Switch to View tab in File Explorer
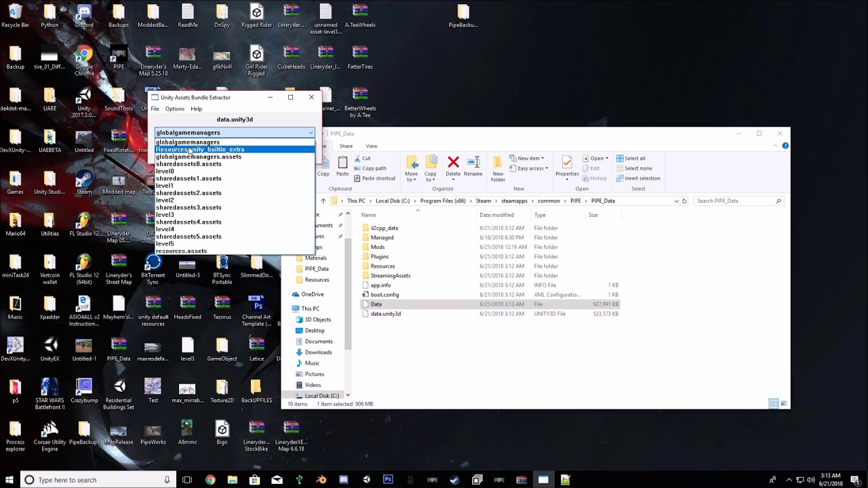The image size is (868, 488). (372, 146)
